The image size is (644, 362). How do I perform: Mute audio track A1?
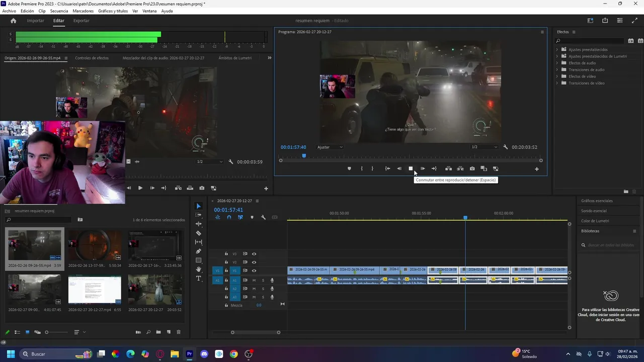tap(254, 281)
